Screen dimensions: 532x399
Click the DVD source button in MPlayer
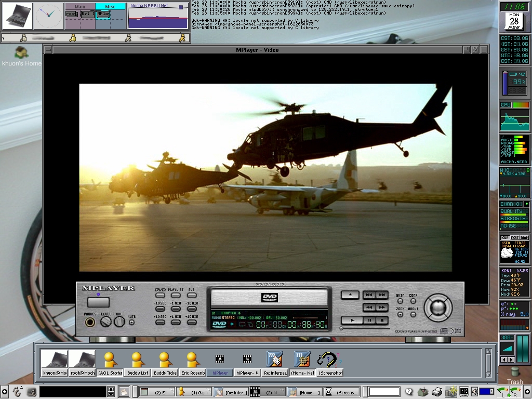tap(160, 295)
